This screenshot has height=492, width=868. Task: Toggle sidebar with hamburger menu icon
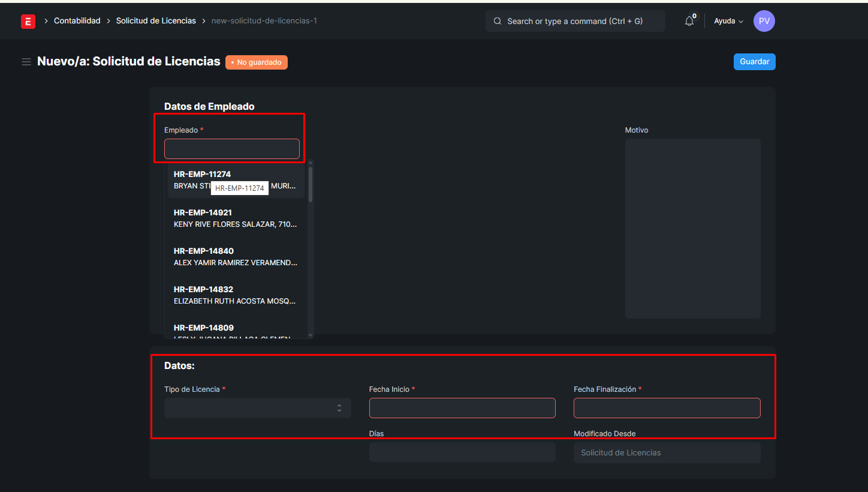click(x=26, y=62)
